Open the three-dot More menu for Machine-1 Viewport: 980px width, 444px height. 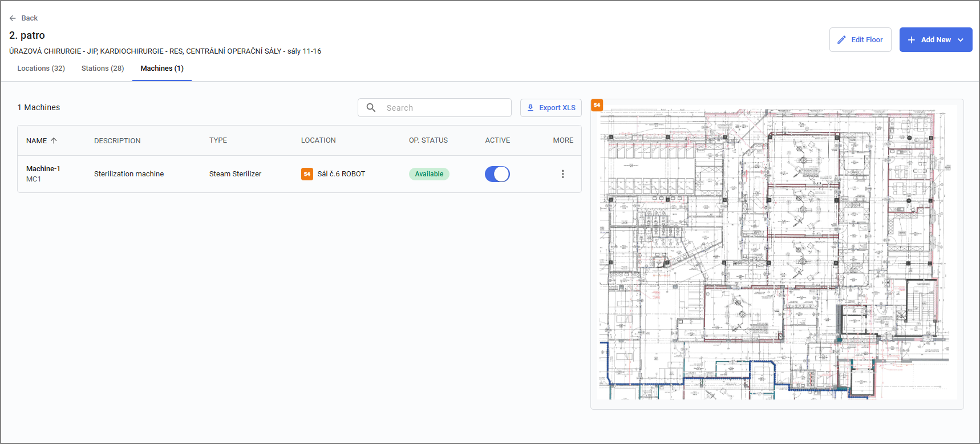coord(562,174)
